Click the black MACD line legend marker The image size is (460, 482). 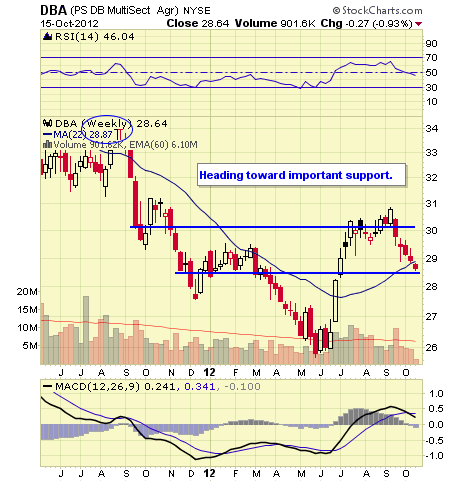coord(48,387)
